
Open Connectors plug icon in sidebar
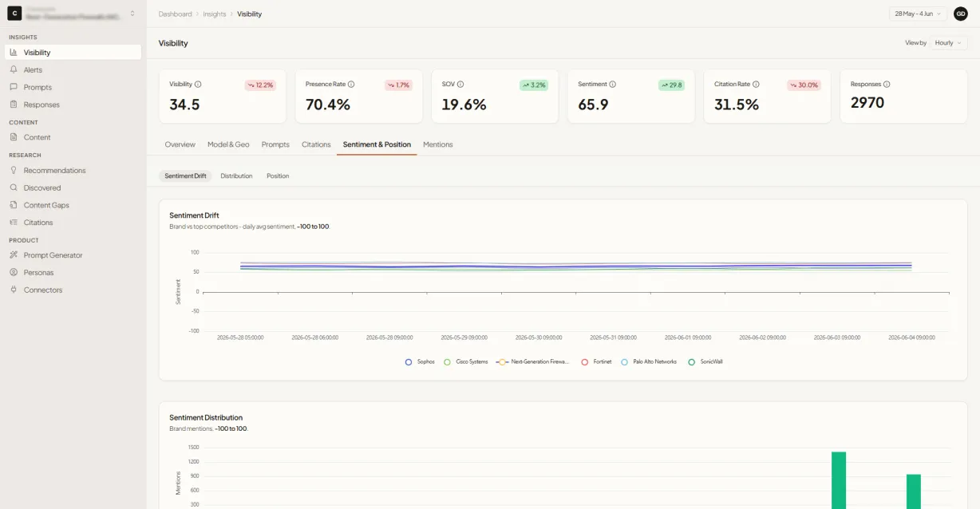(14, 290)
